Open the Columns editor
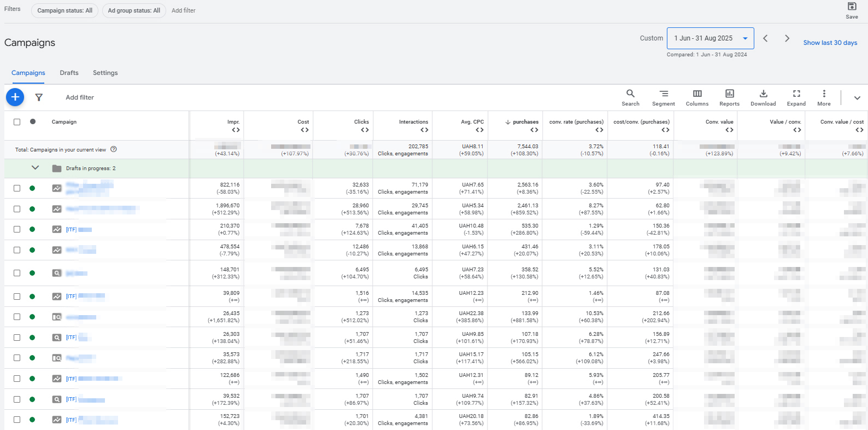The image size is (868, 430). pos(697,97)
